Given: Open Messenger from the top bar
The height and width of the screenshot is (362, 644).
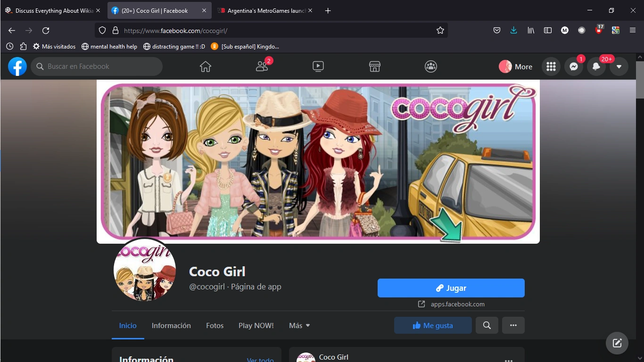Looking at the screenshot, I should [x=573, y=66].
